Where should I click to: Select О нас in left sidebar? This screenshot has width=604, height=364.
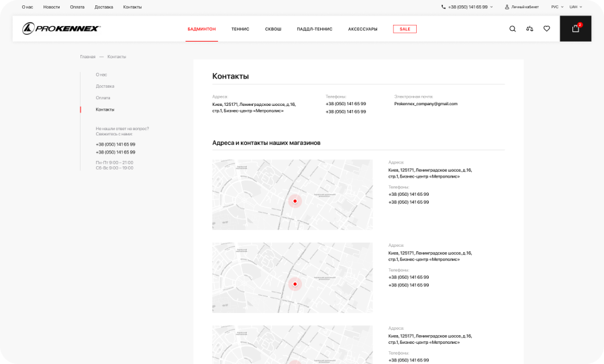pos(101,74)
